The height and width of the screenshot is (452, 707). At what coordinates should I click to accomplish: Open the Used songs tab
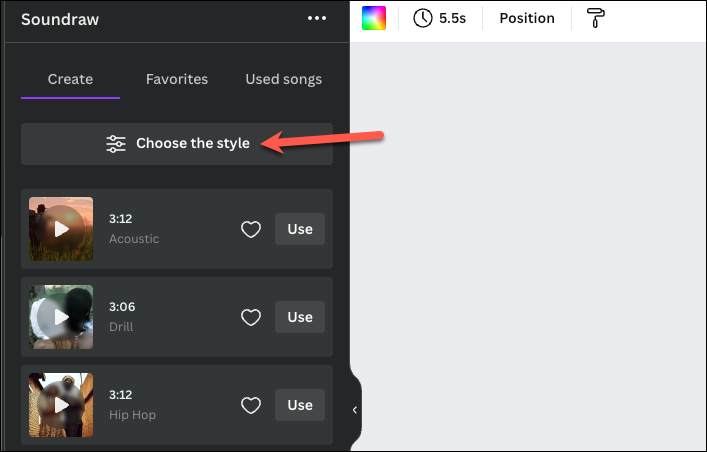pos(284,79)
